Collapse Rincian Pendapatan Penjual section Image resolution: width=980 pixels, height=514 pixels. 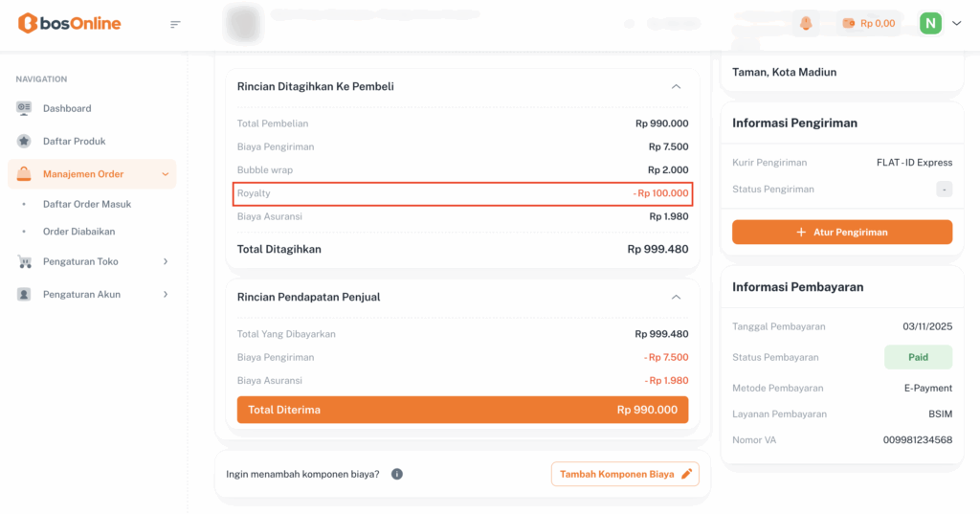(x=676, y=297)
